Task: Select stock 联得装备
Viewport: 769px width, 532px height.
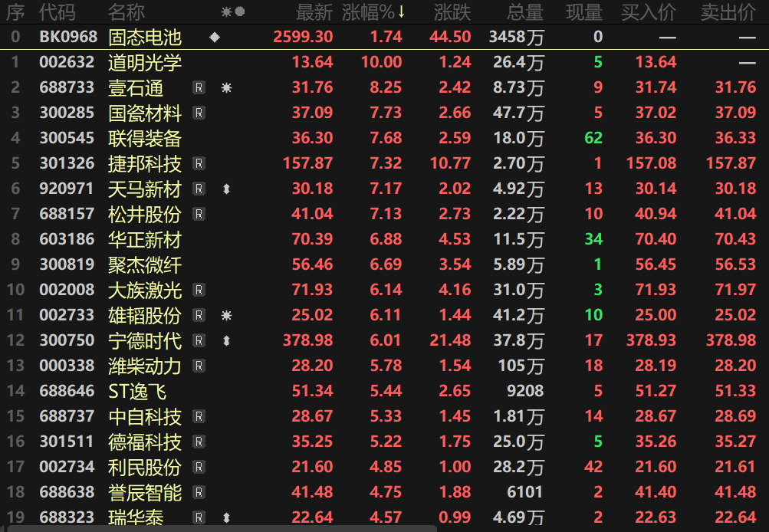Action: point(145,138)
